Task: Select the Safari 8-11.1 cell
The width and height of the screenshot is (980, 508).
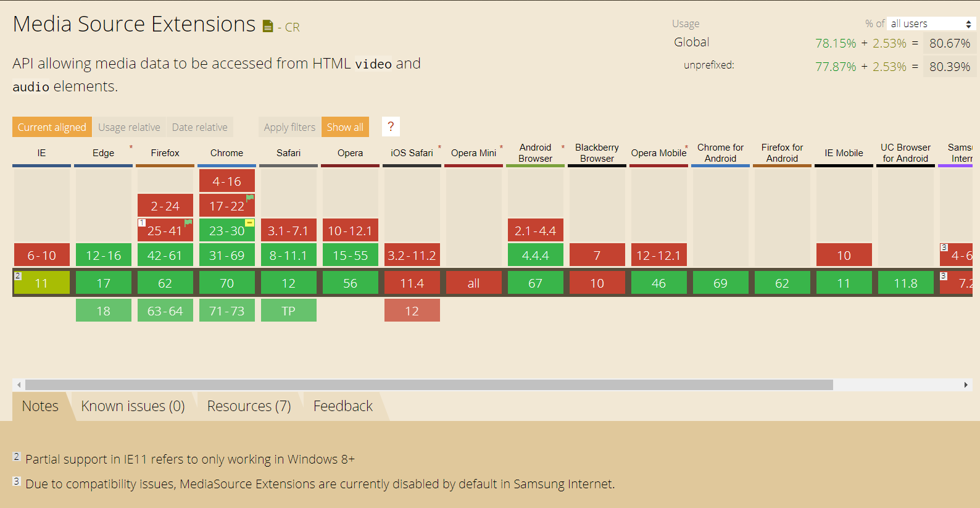Action: click(x=289, y=255)
